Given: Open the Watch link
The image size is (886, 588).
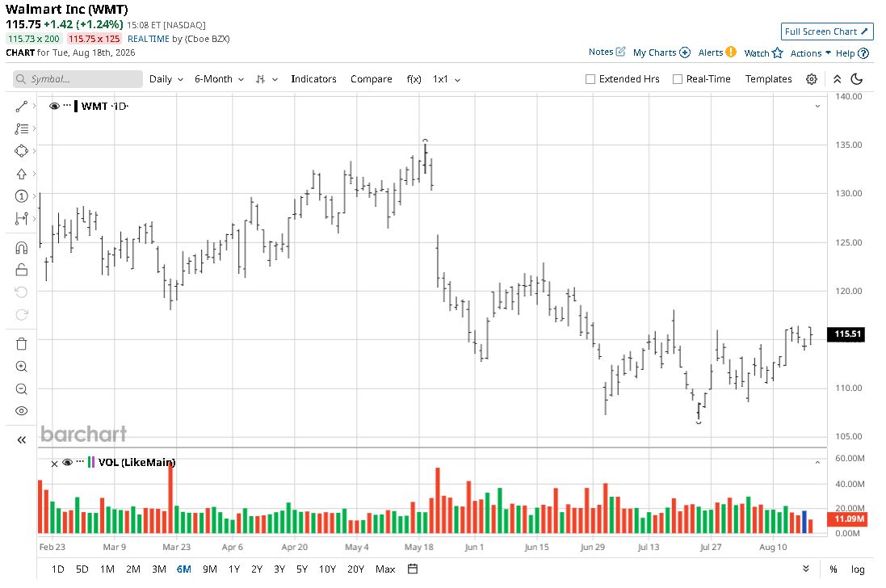Looking at the screenshot, I should click(x=757, y=53).
